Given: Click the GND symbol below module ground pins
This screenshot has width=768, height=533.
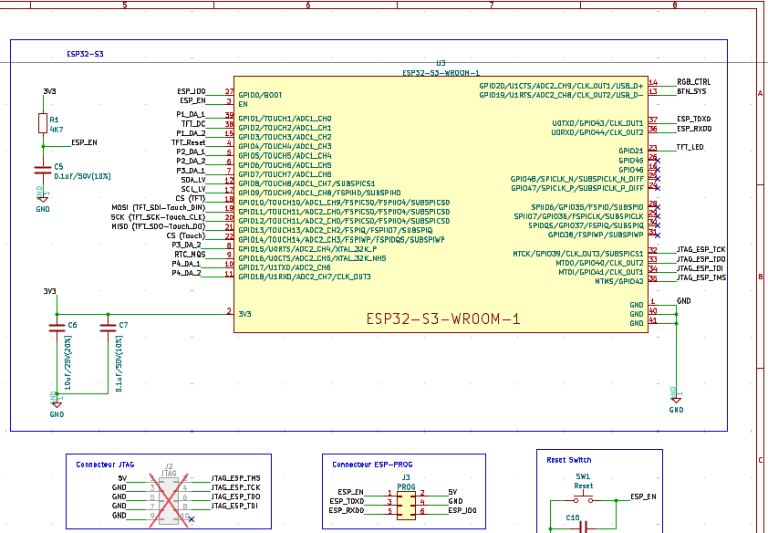Looking at the screenshot, I should 676,401.
